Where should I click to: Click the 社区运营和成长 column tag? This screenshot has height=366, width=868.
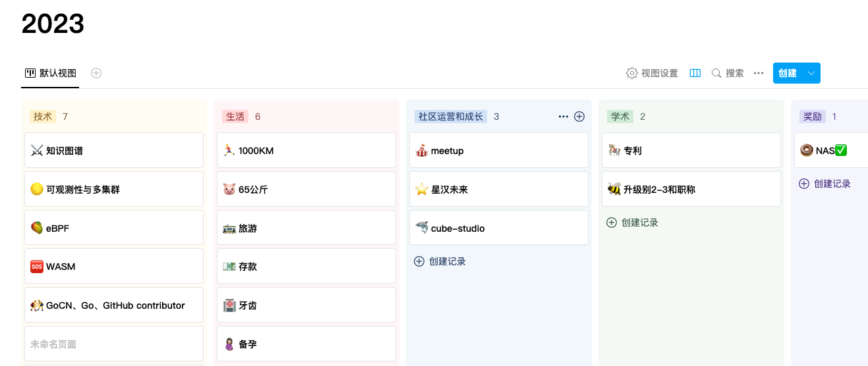[451, 117]
